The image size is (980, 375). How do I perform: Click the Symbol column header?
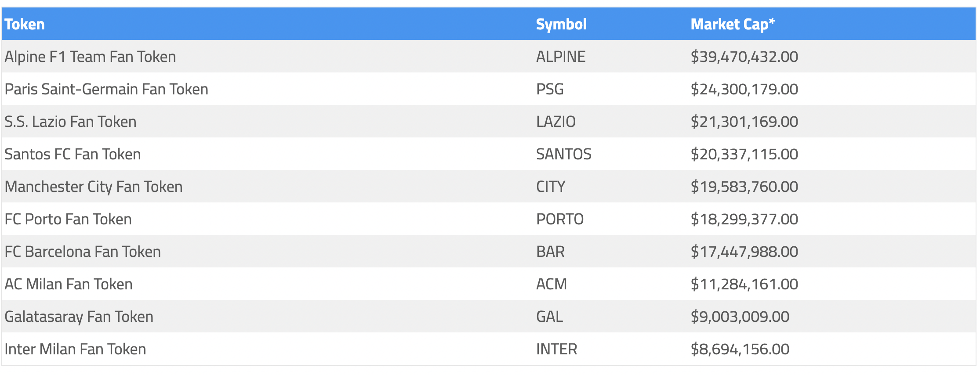point(561,24)
